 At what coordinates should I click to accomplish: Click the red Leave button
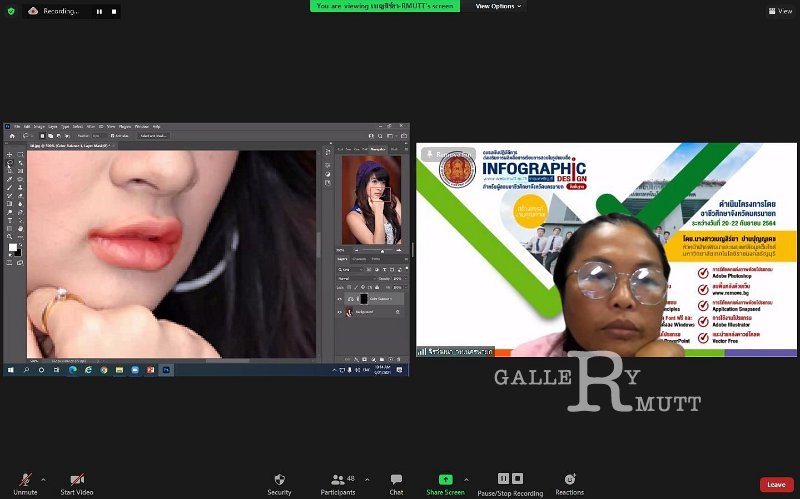pyautogui.click(x=776, y=484)
